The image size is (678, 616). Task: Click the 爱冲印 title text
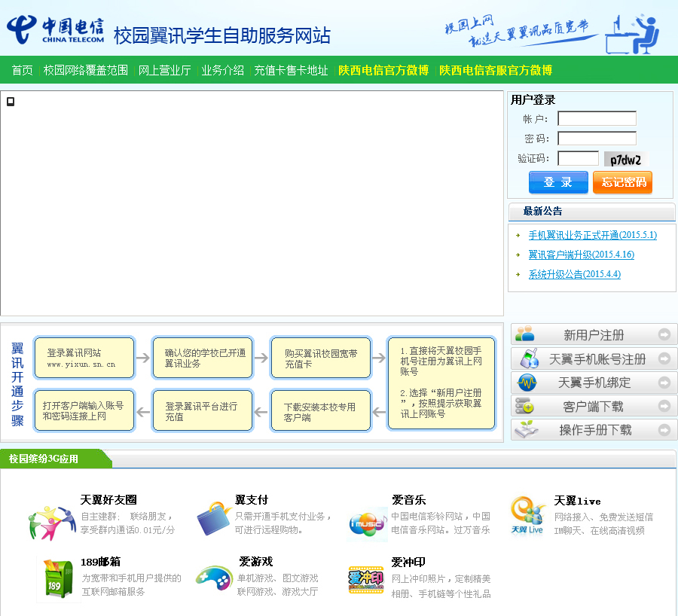coord(408,562)
